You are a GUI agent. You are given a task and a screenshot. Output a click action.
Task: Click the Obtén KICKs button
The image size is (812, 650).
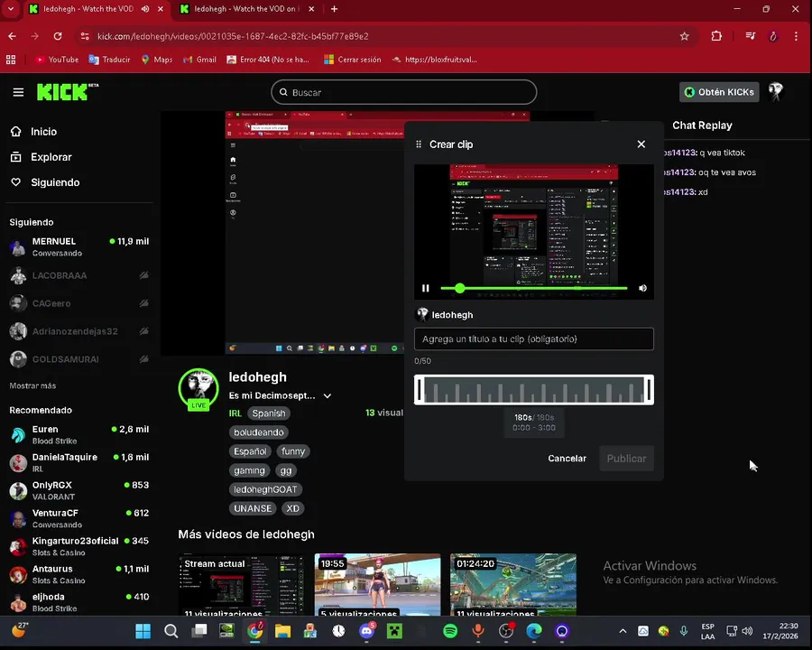[719, 92]
